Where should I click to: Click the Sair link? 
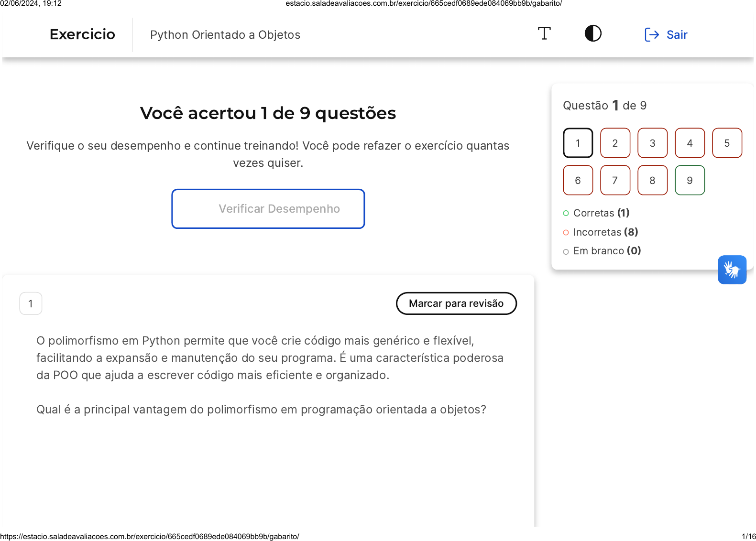[x=677, y=35]
